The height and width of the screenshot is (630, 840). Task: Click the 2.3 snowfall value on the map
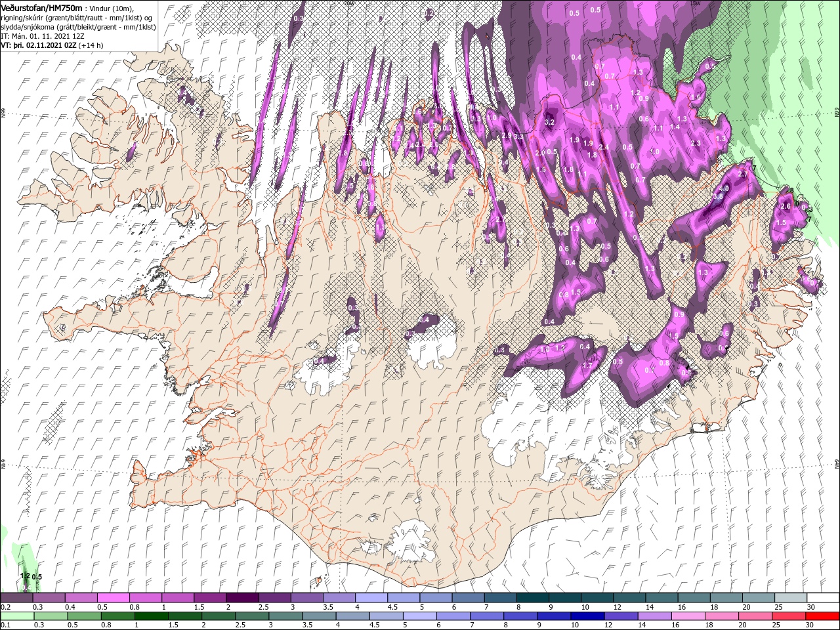696,143
